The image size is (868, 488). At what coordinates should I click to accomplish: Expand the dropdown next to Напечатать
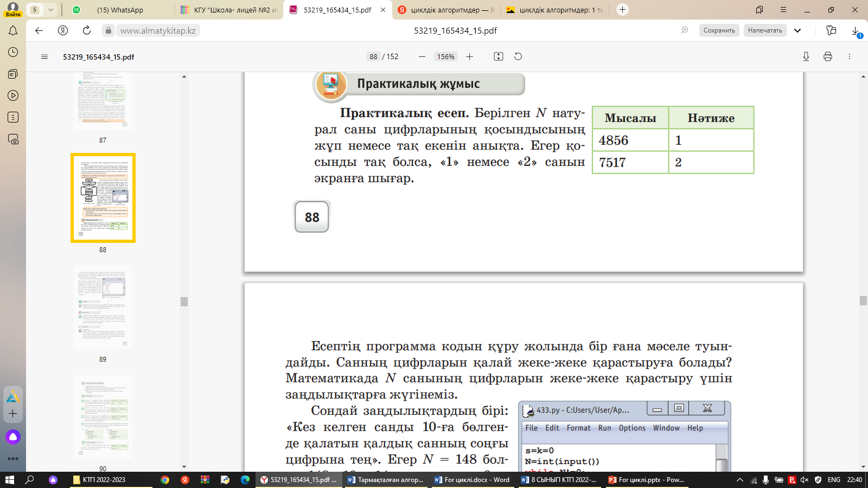pos(797,30)
